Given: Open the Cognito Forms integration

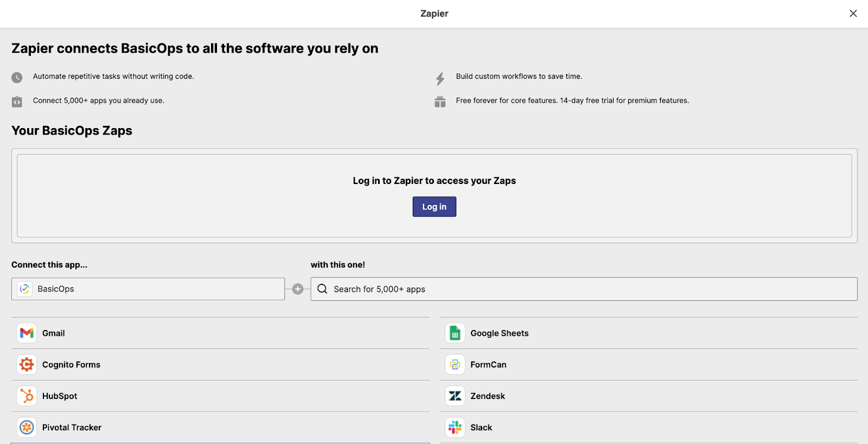Looking at the screenshot, I should pyautogui.click(x=220, y=365).
